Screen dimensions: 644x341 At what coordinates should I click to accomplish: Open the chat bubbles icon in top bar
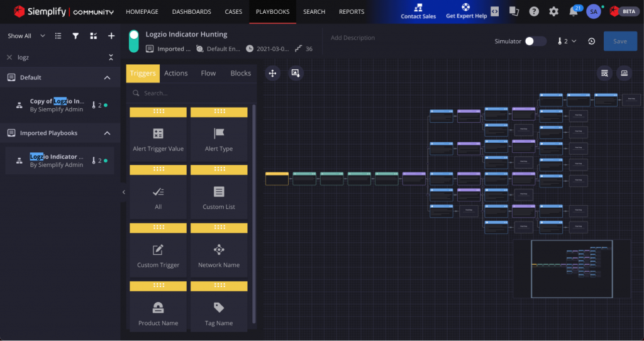514,11
